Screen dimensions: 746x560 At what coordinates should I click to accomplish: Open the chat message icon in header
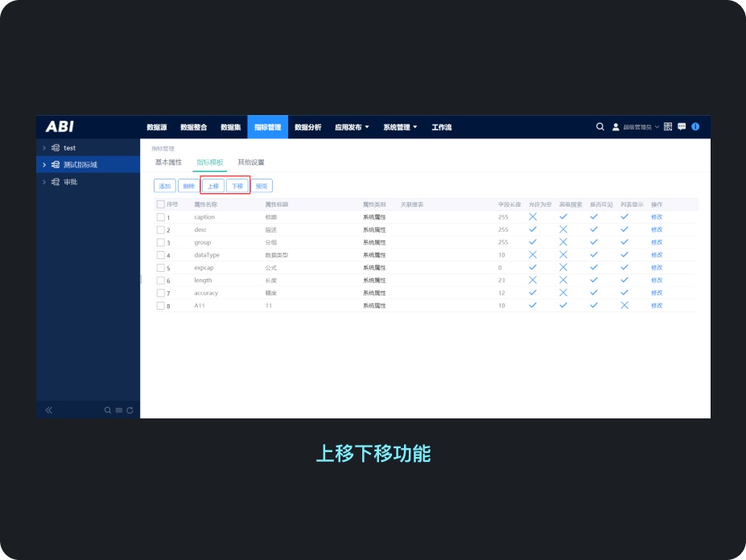click(x=682, y=127)
